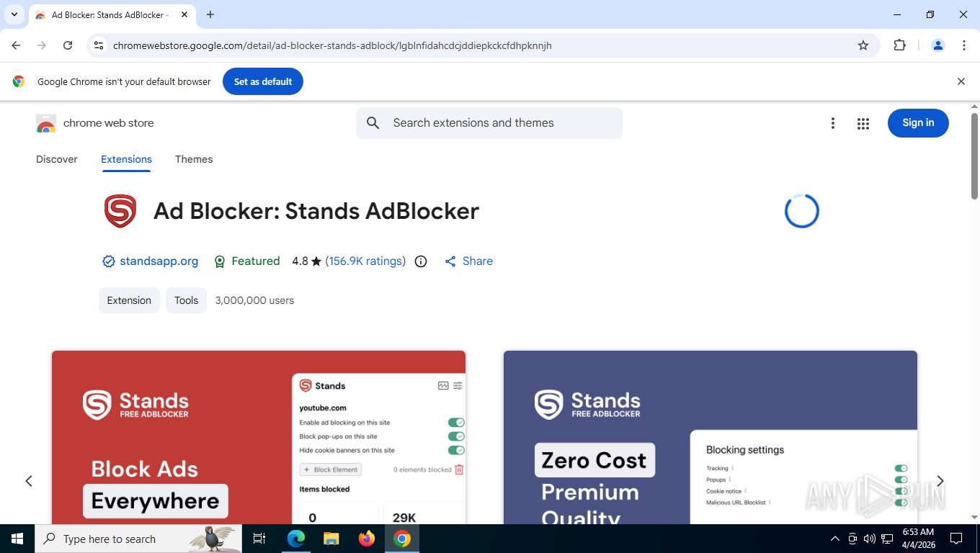Open File Explorer from taskbar

(331, 539)
